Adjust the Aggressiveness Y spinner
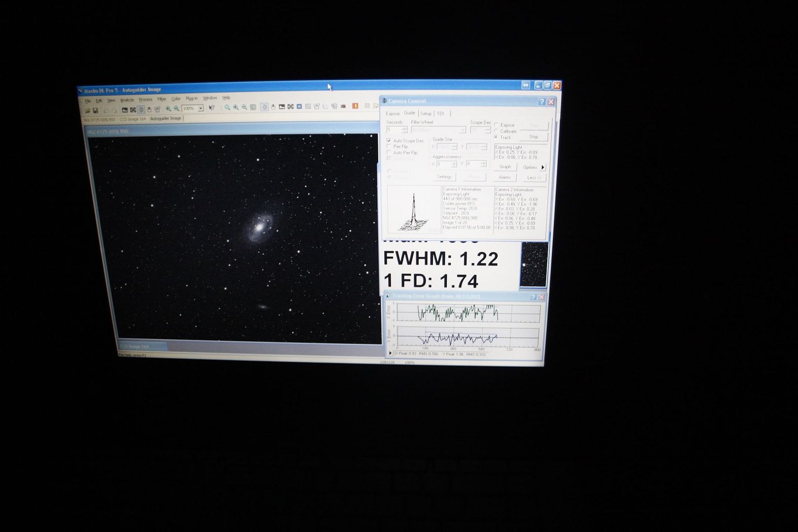 (476, 164)
